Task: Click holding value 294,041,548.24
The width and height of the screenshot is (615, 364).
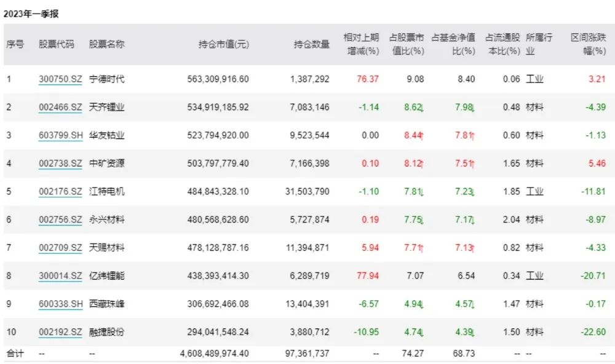Action: pos(218,332)
